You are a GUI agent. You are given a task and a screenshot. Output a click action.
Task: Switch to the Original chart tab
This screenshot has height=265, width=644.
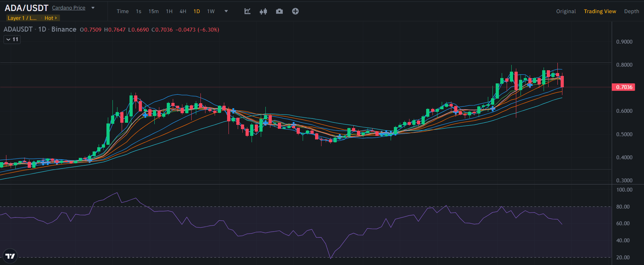(x=566, y=11)
